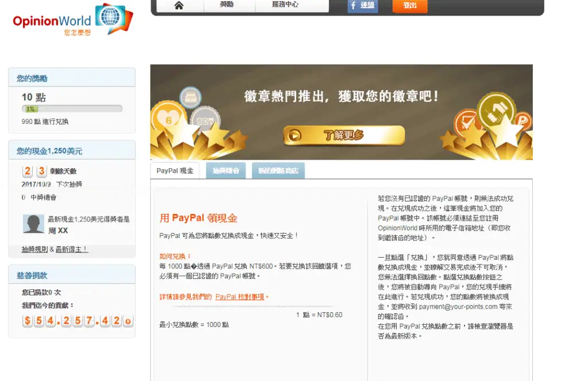
Task: Click the 1% points progress bar
Action: coord(71,107)
